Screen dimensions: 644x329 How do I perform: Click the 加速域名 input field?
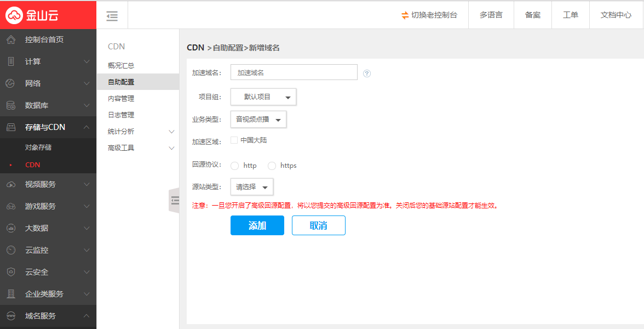294,72
